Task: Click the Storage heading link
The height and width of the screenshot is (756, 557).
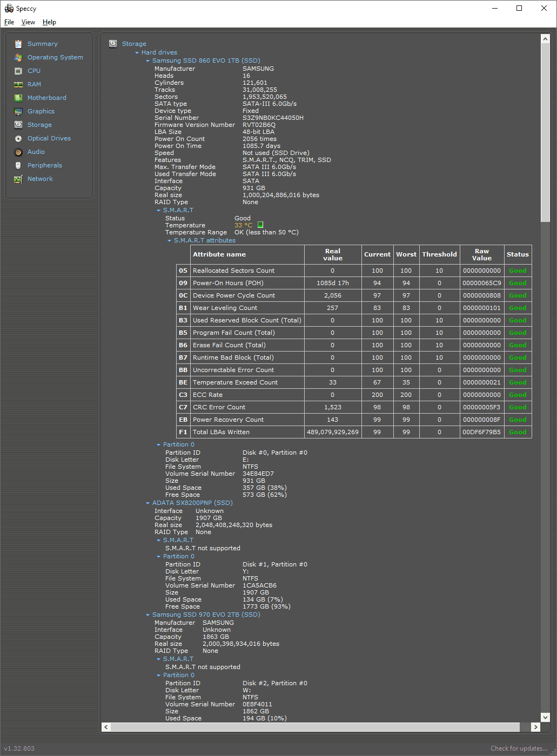Action: click(x=134, y=44)
